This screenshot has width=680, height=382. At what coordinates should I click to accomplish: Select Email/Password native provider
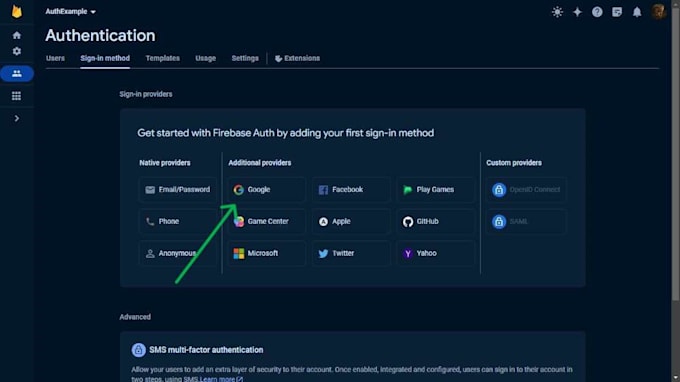178,189
